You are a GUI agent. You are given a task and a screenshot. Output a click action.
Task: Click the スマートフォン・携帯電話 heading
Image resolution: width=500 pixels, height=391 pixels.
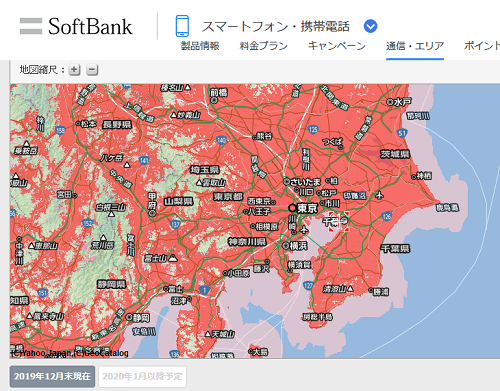click(x=276, y=26)
